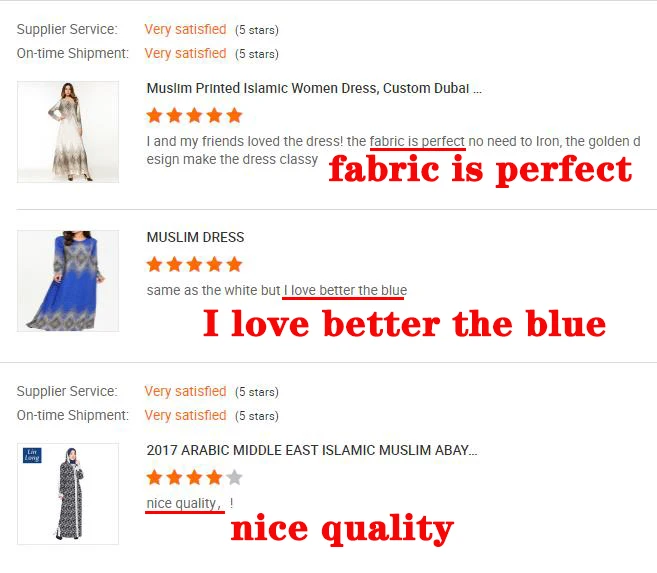Click the underlined "fabric is perfect" review text
This screenshot has height=573, width=657.
pyautogui.click(x=417, y=142)
